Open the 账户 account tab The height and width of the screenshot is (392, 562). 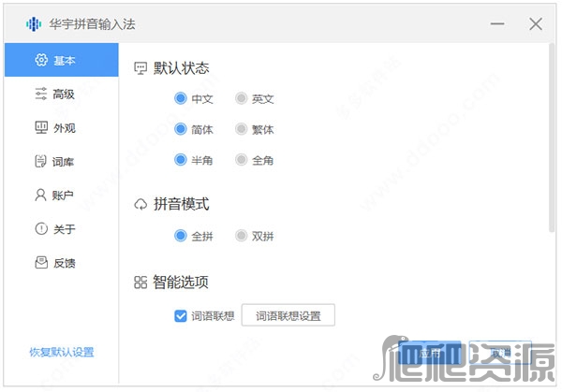61,196
